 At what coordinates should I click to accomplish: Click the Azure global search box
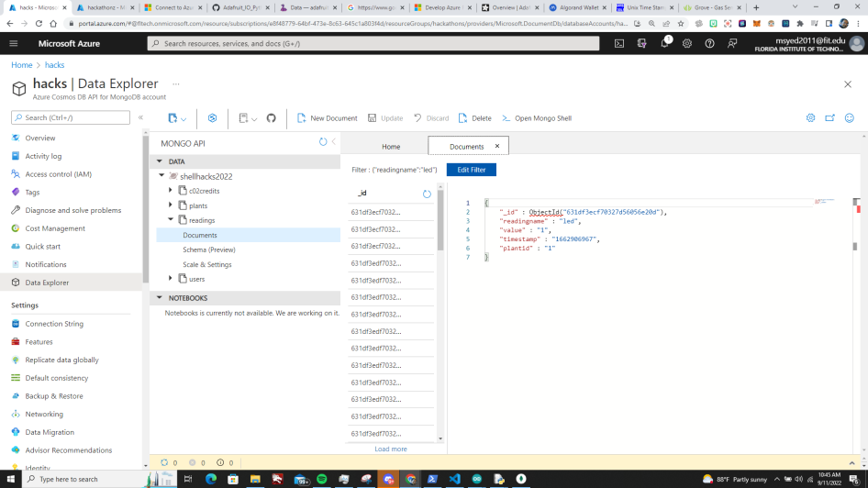click(373, 43)
